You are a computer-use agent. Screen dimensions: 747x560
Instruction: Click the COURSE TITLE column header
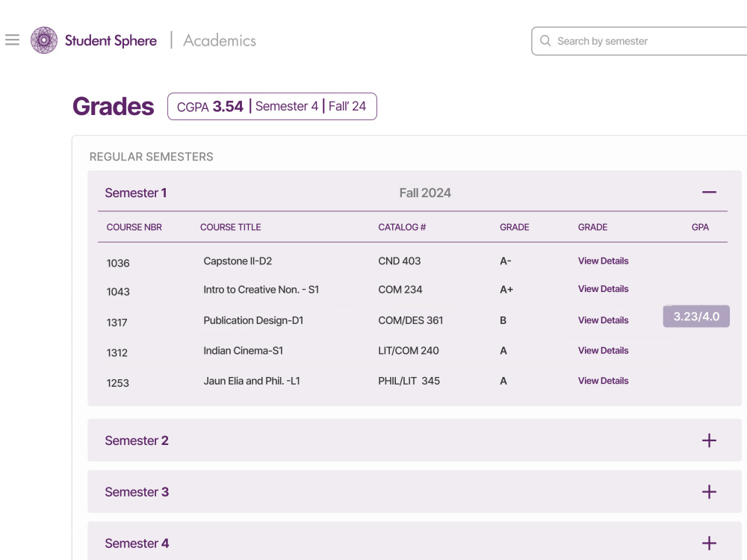[231, 227]
